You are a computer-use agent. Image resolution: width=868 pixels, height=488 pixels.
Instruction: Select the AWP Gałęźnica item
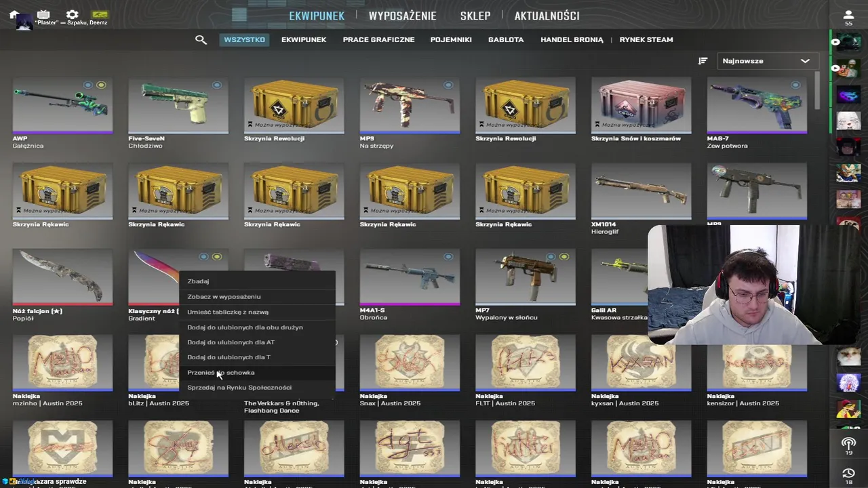click(62, 113)
